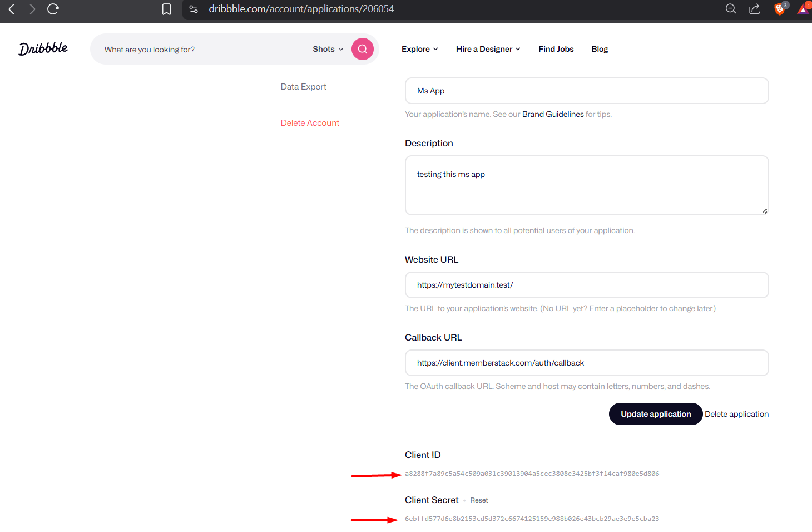Select Data Export in the sidebar
The image size is (812, 532).
click(x=304, y=87)
